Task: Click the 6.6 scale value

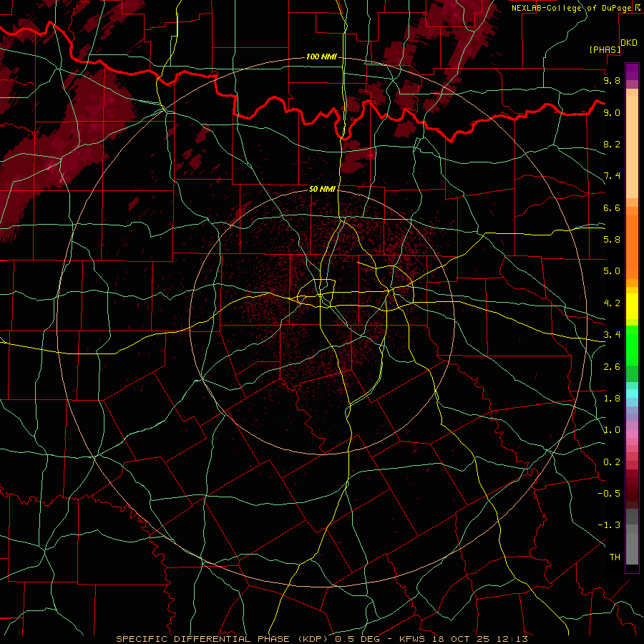Action: [612, 208]
